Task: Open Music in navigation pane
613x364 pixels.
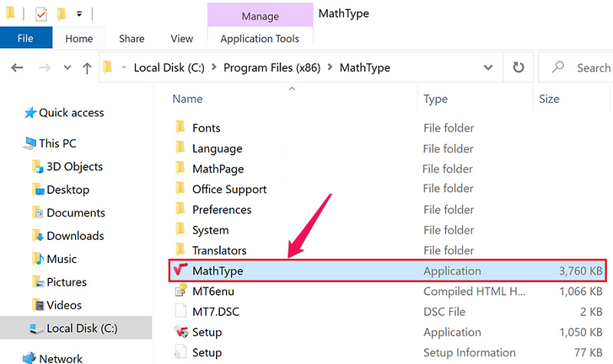Action: tap(54, 259)
